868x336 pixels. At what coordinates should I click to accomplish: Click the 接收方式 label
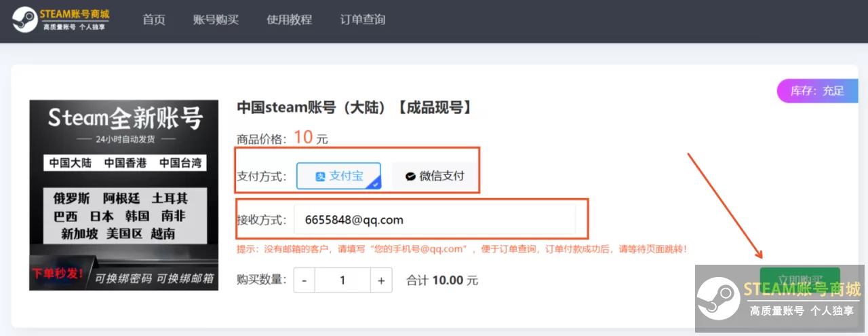click(x=262, y=220)
